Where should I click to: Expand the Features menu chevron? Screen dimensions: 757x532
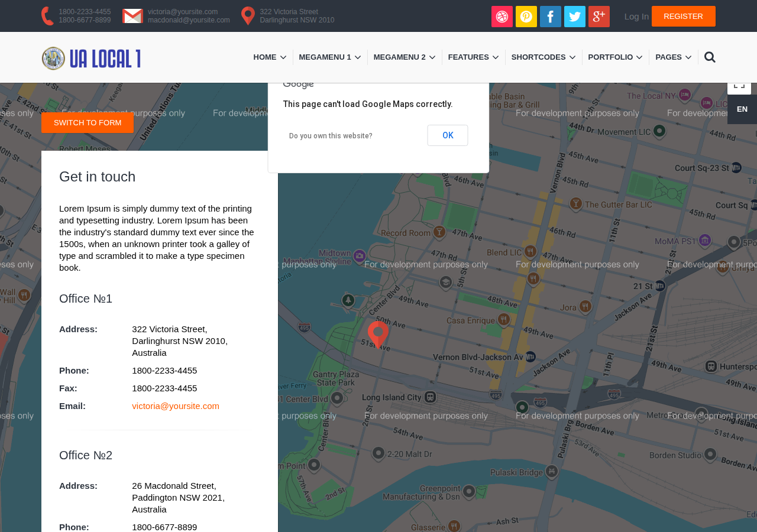pos(496,57)
